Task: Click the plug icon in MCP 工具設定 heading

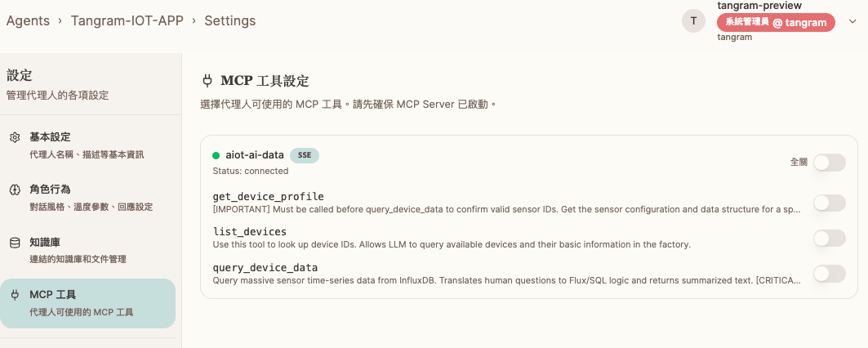Action: 207,81
